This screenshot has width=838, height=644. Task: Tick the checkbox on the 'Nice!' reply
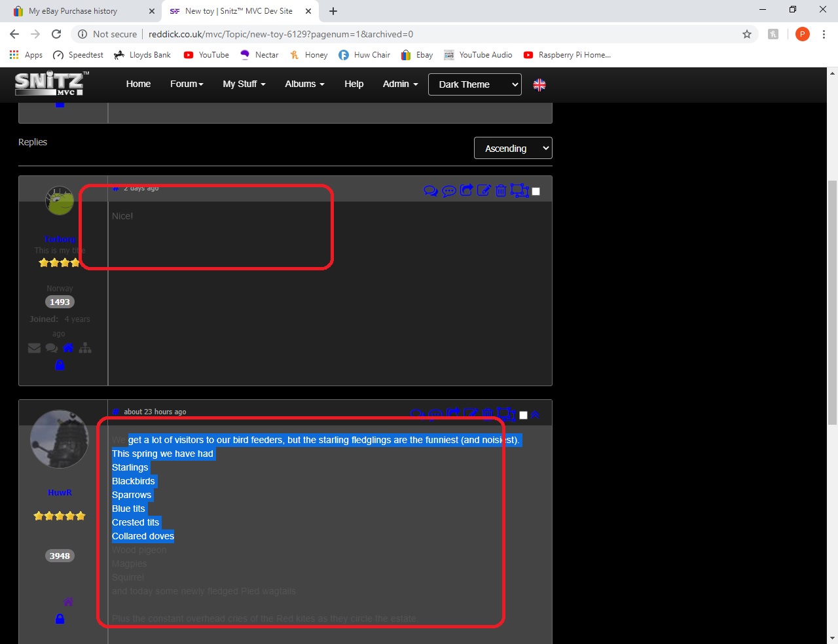(536, 191)
